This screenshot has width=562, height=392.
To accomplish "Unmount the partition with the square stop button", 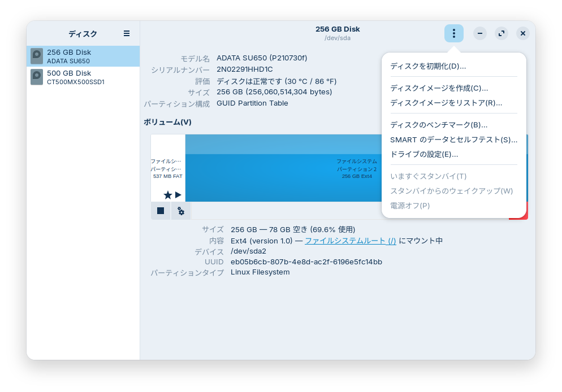I will 161,211.
